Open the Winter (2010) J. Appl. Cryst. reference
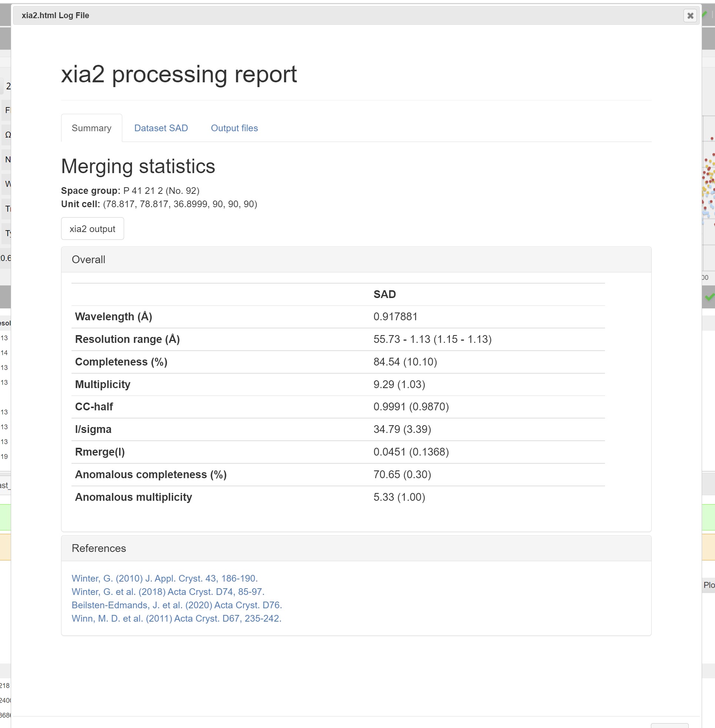This screenshot has height=728, width=715. 164,578
